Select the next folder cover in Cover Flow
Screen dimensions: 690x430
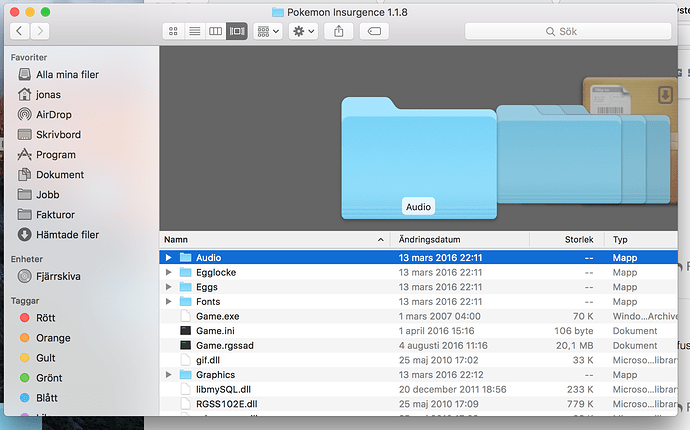[559, 154]
